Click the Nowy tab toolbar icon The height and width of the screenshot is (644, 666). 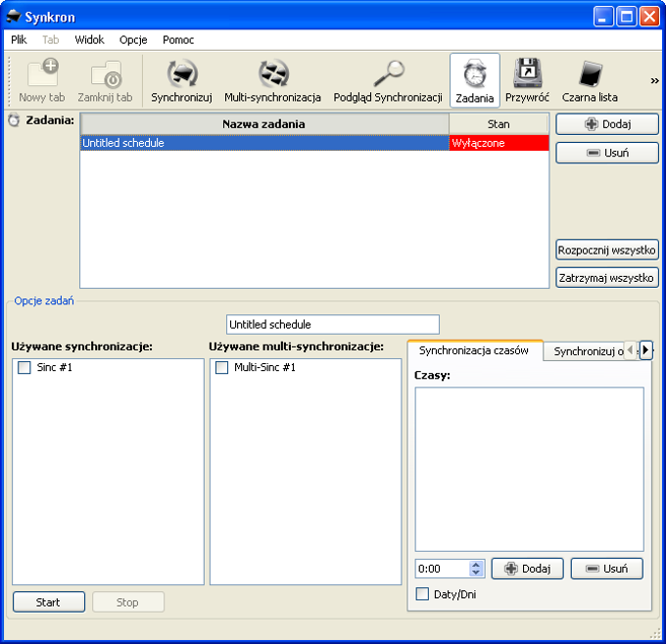tap(42, 80)
